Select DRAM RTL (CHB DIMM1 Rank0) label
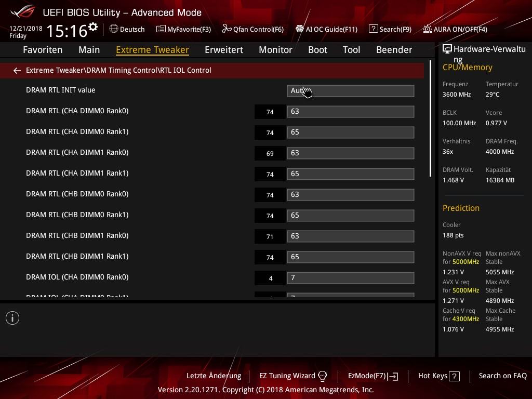Viewport: 532px width, 399px height. (77, 236)
